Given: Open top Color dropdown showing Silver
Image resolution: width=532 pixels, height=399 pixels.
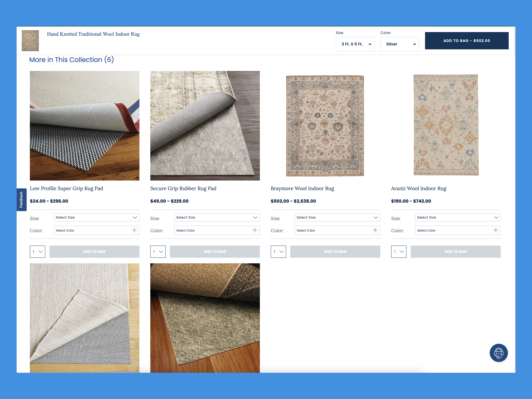Looking at the screenshot, I should tap(399, 44).
